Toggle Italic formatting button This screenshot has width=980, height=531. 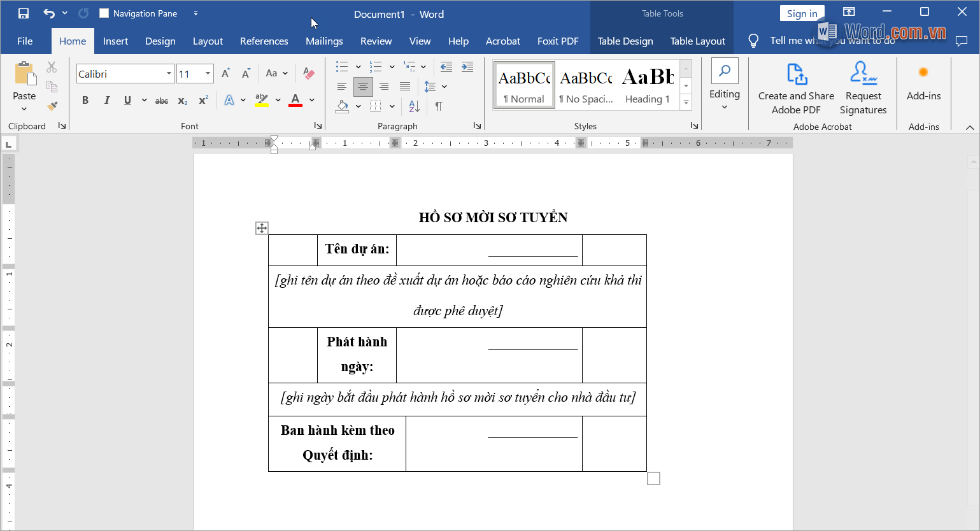pos(106,101)
